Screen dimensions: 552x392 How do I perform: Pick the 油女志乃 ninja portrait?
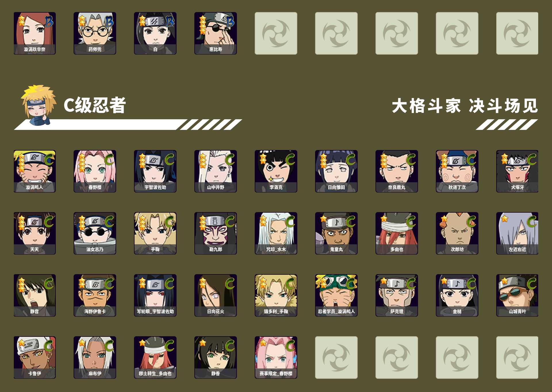pos(95,233)
